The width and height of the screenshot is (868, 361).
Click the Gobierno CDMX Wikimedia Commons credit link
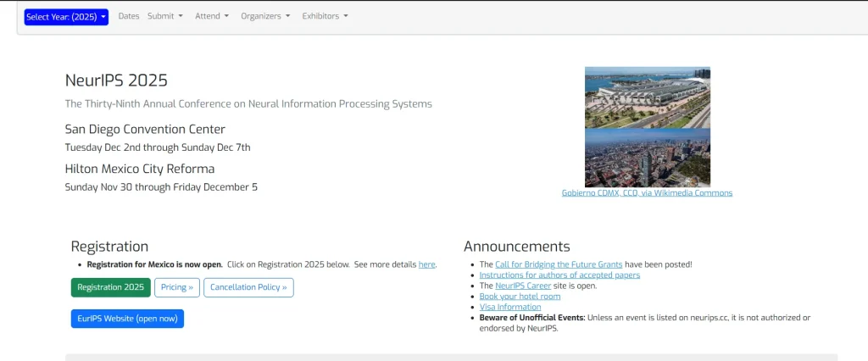647,193
